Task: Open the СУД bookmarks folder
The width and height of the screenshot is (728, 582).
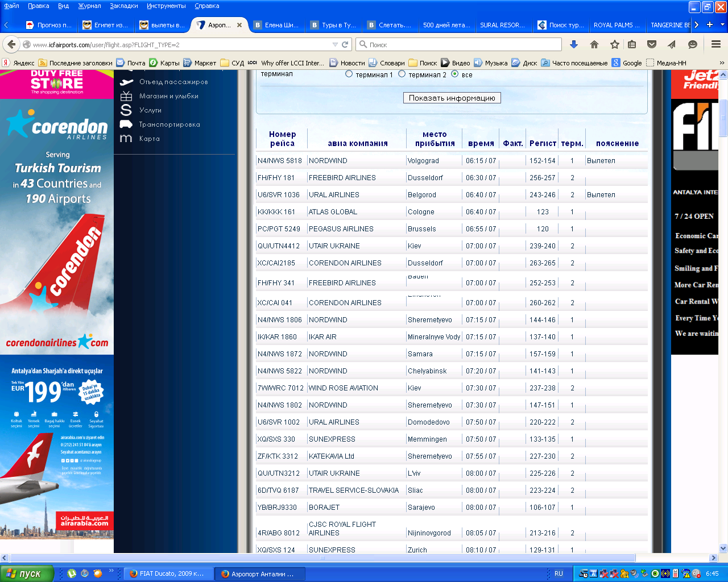Action: [x=232, y=63]
